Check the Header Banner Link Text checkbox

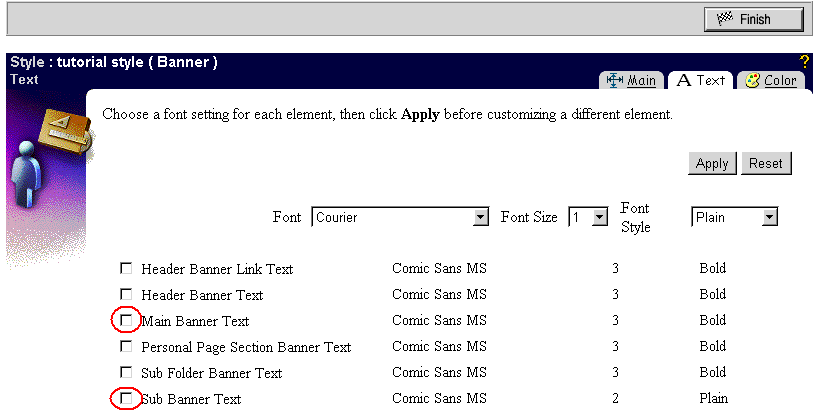[x=126, y=268]
